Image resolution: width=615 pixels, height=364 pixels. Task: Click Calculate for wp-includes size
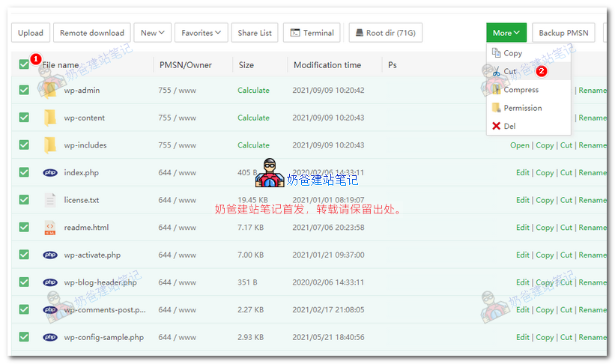(253, 145)
